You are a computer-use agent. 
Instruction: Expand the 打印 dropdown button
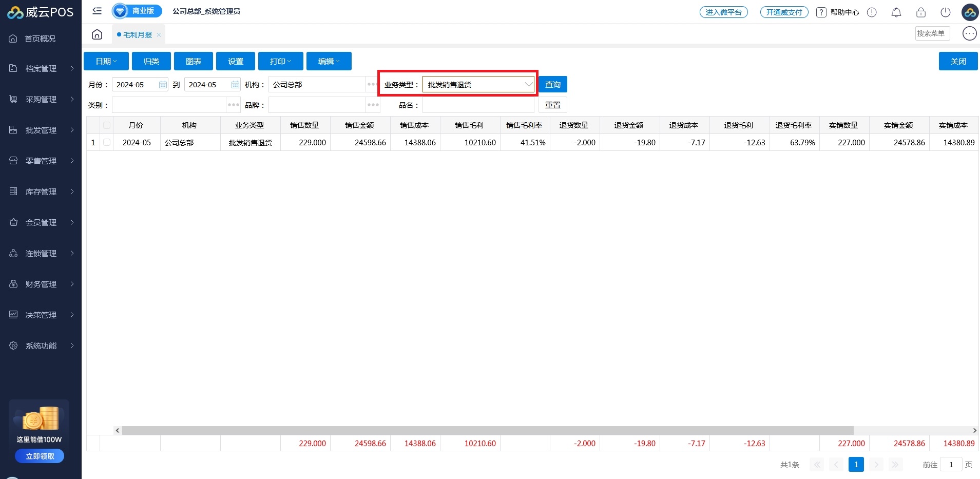click(x=280, y=61)
